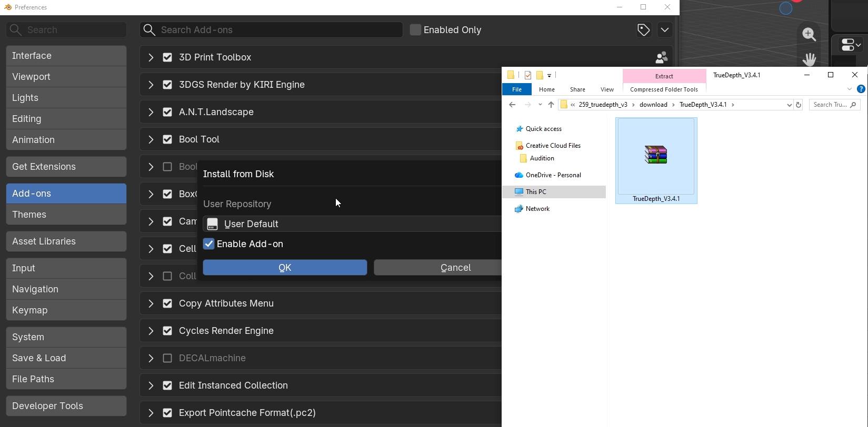This screenshot has height=427, width=868.
Task: Click the properties icon in quick access toolbar
Action: coord(528,75)
